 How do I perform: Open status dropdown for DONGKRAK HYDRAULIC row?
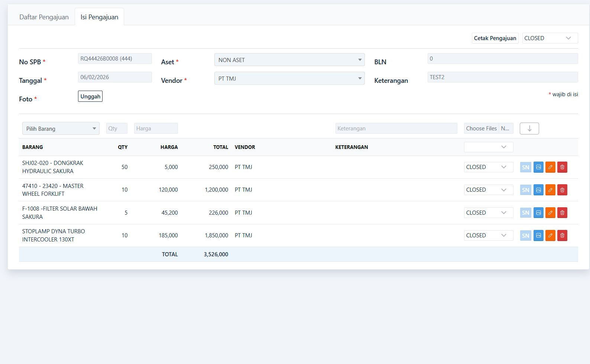click(488, 167)
